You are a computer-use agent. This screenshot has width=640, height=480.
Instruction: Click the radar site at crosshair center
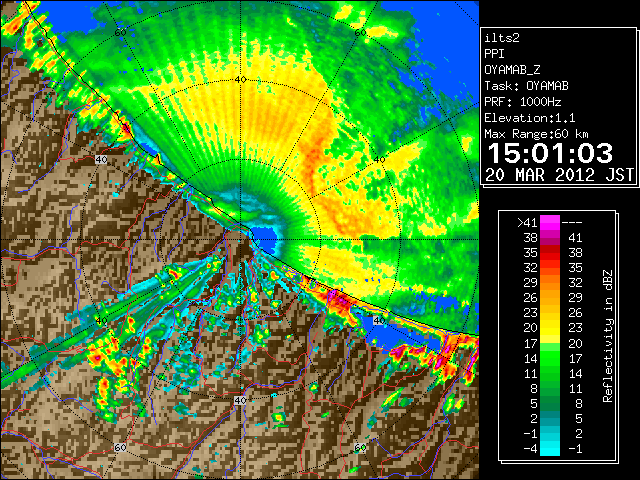tap(240, 240)
